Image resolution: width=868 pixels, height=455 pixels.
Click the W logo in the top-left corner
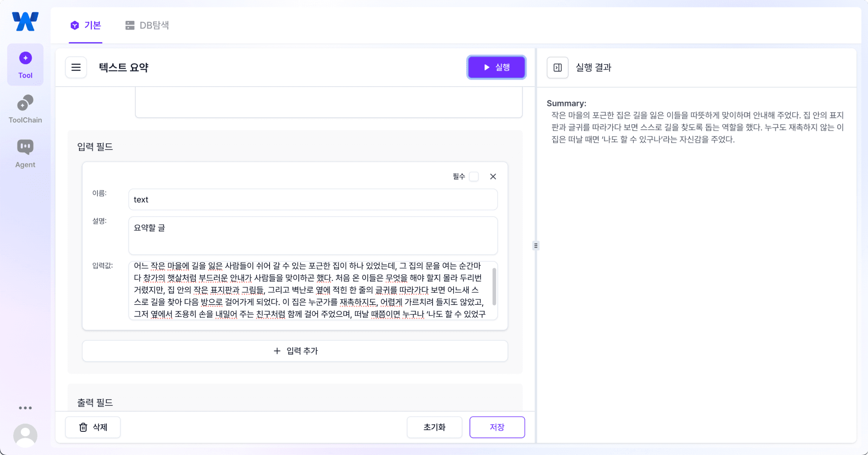[x=24, y=21]
